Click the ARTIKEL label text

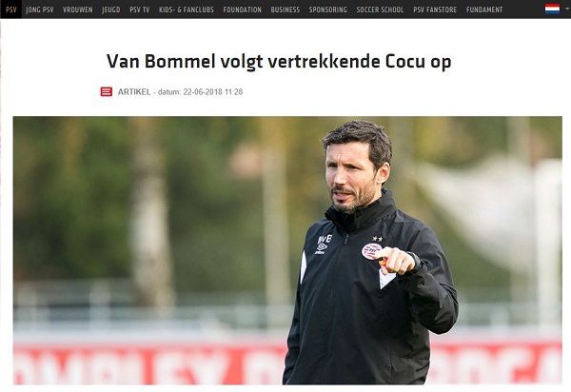pyautogui.click(x=134, y=92)
